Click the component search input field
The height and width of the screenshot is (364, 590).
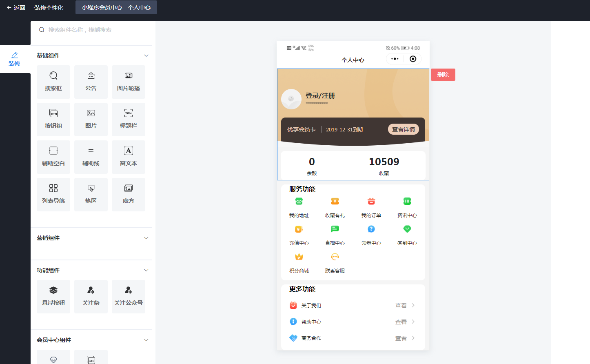[x=92, y=29]
